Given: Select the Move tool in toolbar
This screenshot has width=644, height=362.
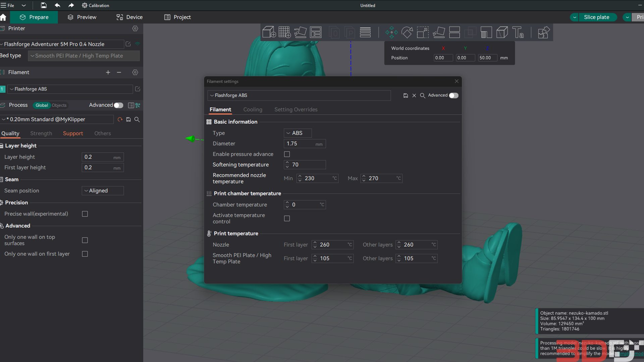Looking at the screenshot, I should [391, 32].
